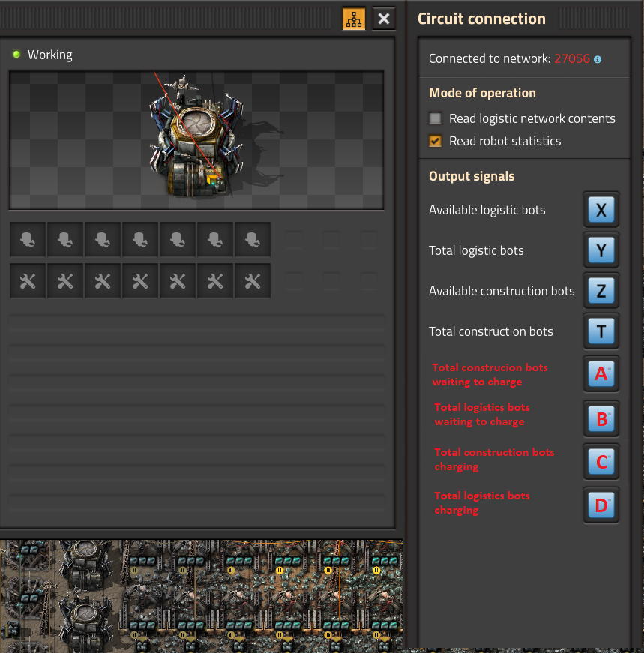The height and width of the screenshot is (653, 644).
Task: Click the sixth repair pack slot
Action: (215, 281)
